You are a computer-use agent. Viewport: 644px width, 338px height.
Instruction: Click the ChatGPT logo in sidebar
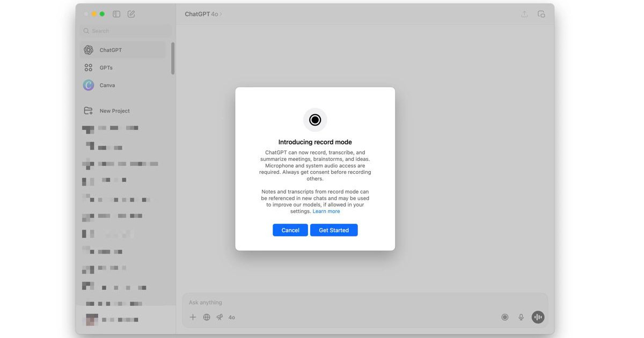[x=89, y=50]
